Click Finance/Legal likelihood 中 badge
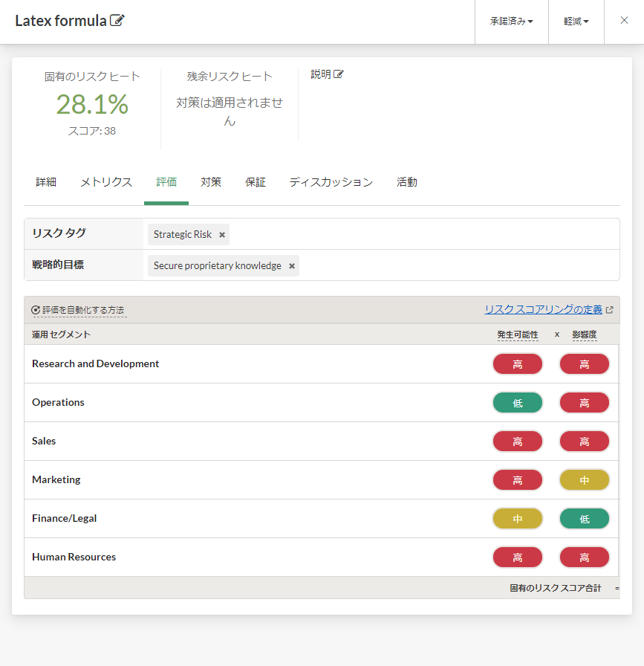Viewport: 644px width, 666px height. 518,519
